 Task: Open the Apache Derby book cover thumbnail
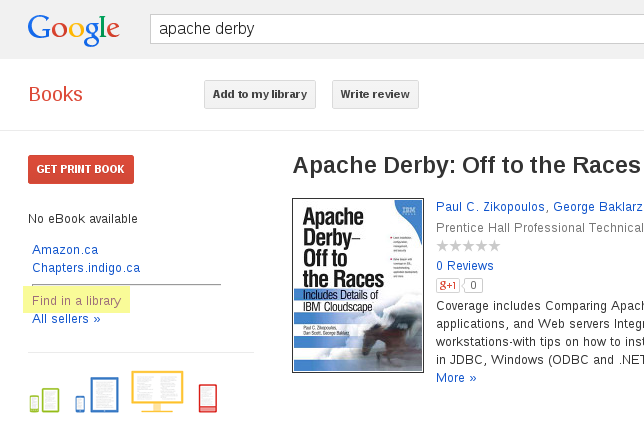click(x=358, y=285)
